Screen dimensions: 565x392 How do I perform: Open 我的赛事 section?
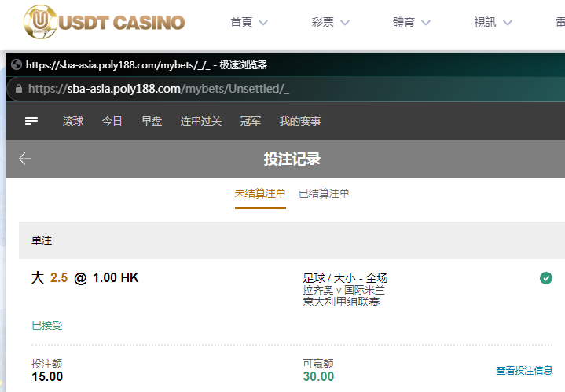pyautogui.click(x=300, y=121)
